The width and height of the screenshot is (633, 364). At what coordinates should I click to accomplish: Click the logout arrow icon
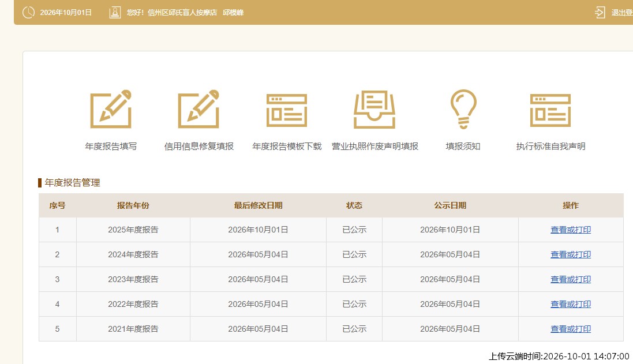pos(600,13)
